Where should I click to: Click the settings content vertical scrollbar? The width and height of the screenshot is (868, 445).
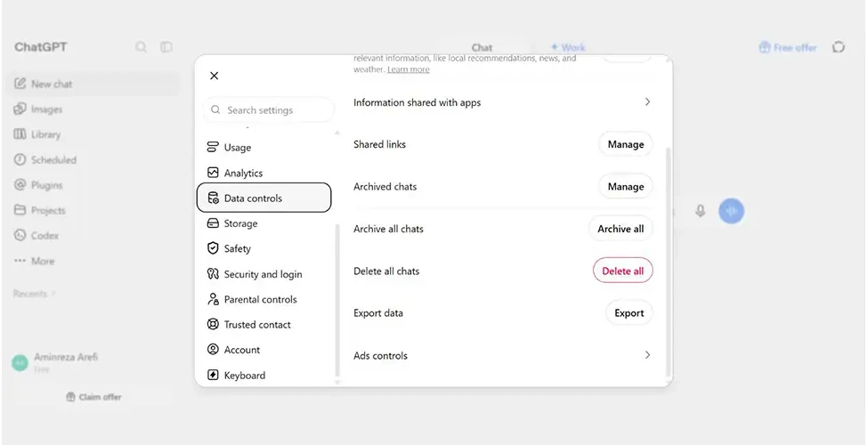pos(668,263)
